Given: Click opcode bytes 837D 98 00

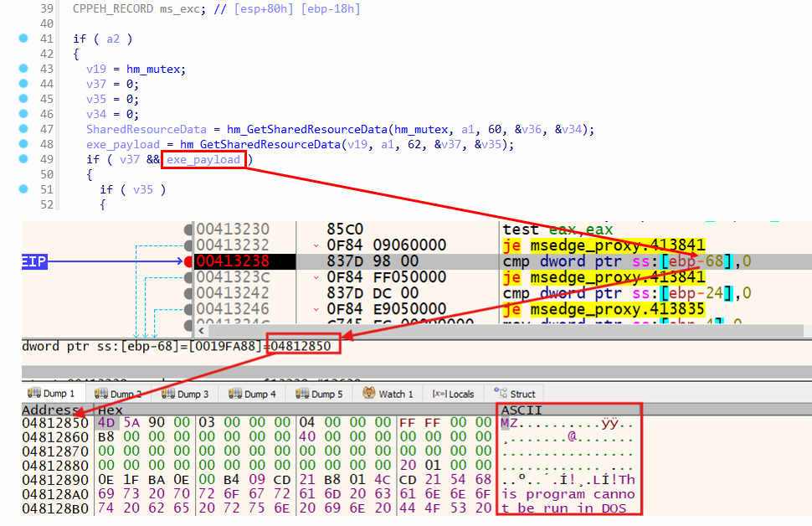Looking at the screenshot, I should coord(373,261).
